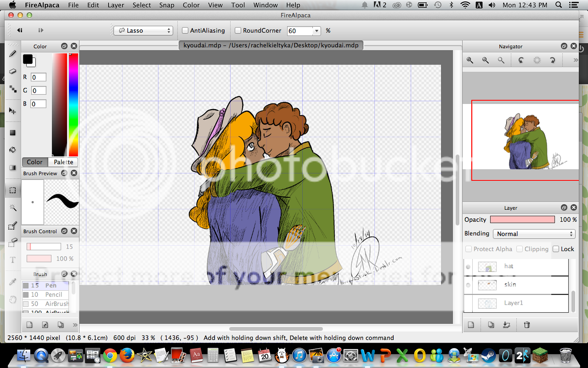Screen dimensions: 588x368
Task: Select the Bucket fill tool
Action: pos(13,150)
